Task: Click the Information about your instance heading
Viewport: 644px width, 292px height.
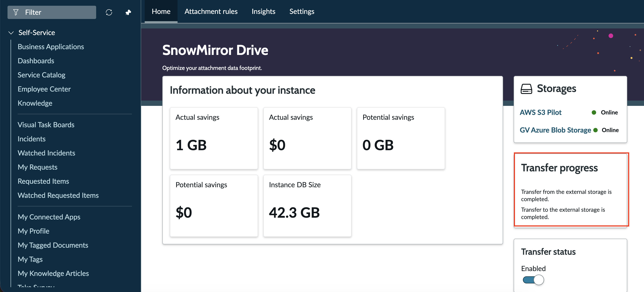Action: click(242, 90)
